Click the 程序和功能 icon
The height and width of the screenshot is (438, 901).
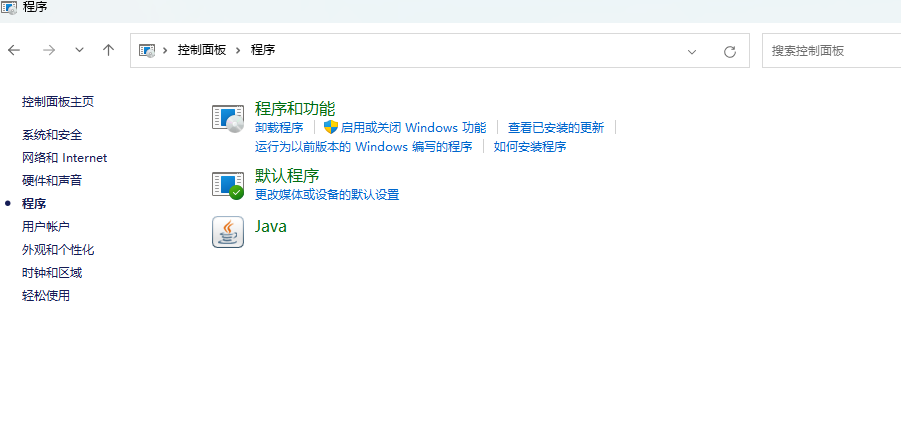(x=228, y=118)
